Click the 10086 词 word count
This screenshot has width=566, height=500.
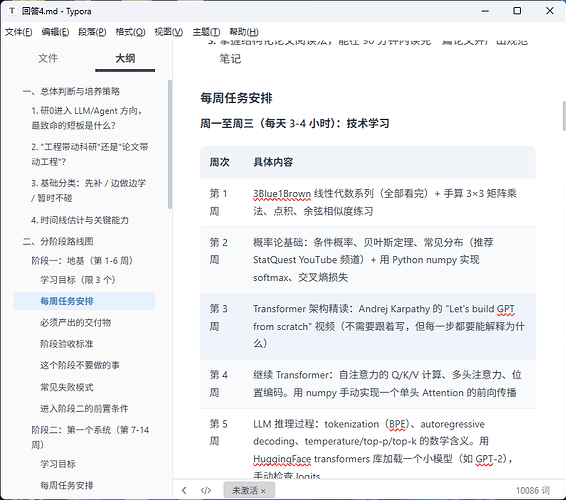coord(533,490)
